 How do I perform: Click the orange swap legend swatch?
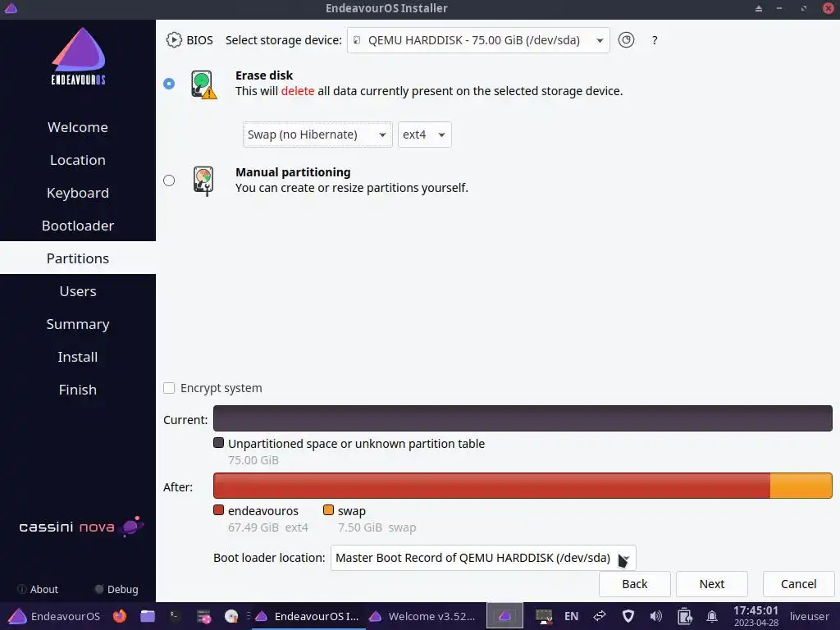pos(328,510)
